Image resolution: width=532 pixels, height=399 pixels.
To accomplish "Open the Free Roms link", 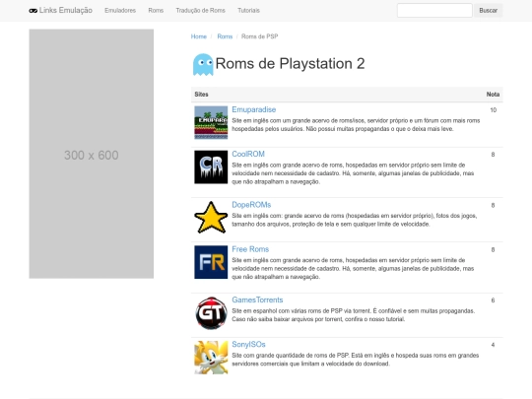I will click(x=250, y=249).
